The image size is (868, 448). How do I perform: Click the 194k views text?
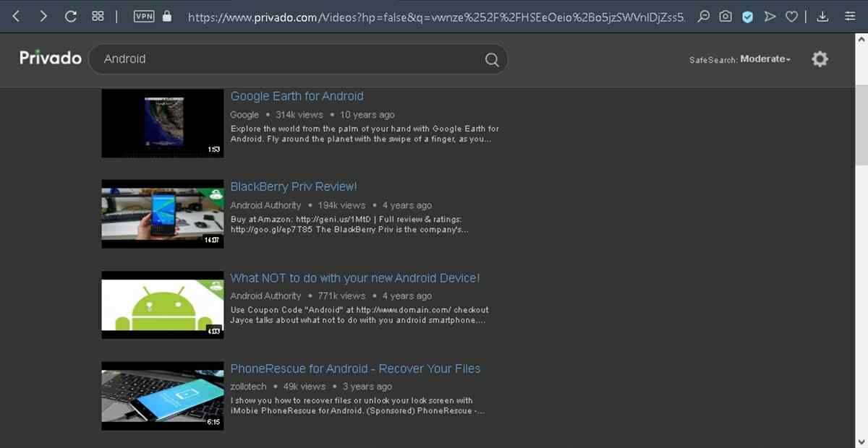[x=341, y=205]
